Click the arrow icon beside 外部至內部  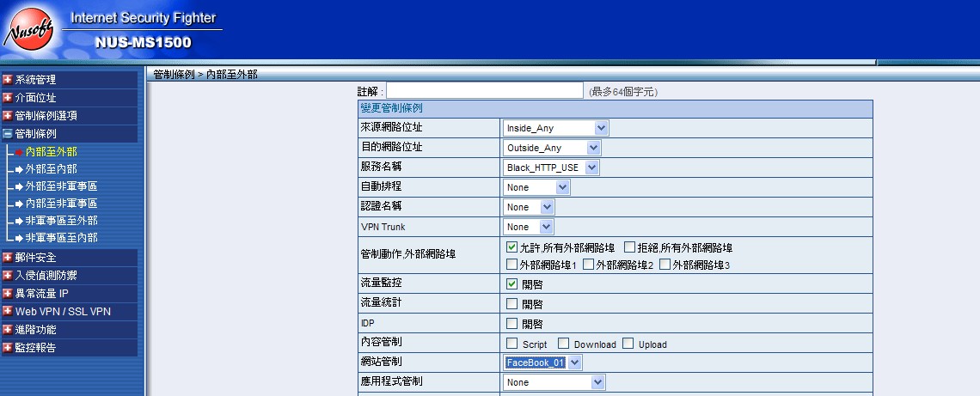[19, 168]
